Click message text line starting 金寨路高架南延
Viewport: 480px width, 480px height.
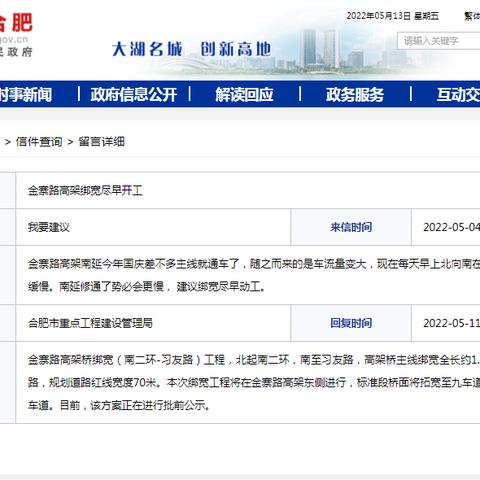254,264
